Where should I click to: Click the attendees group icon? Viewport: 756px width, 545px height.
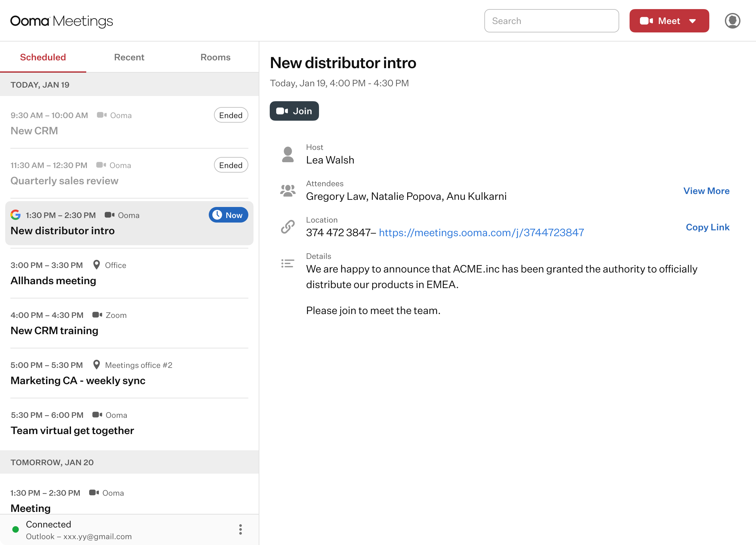click(288, 190)
